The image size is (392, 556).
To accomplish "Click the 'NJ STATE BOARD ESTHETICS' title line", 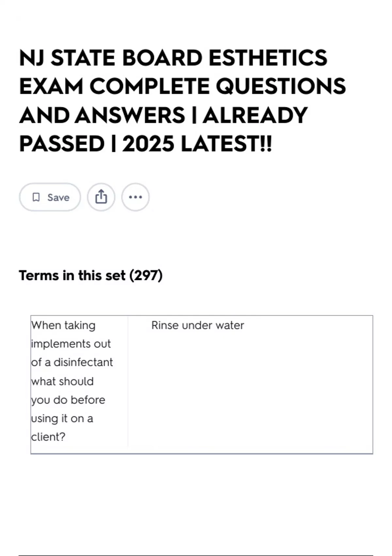I will coord(173,58).
